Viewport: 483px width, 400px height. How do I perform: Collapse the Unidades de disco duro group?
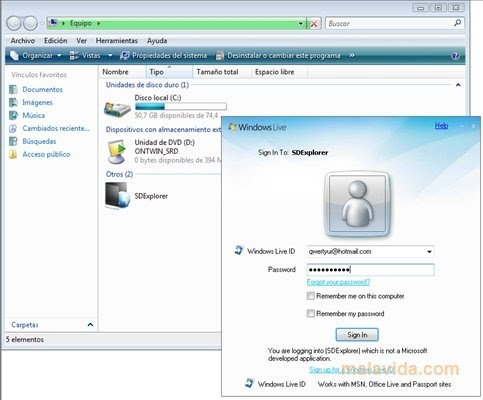(x=458, y=85)
